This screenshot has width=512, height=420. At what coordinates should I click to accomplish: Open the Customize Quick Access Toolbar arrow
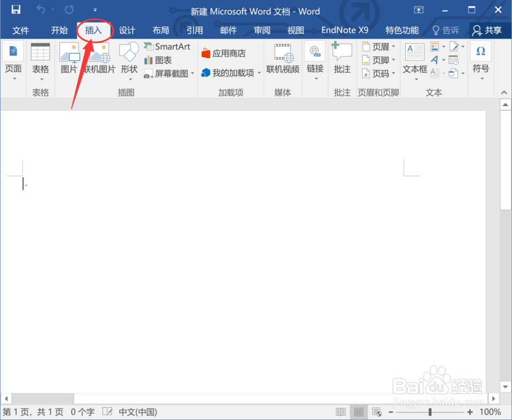95,10
